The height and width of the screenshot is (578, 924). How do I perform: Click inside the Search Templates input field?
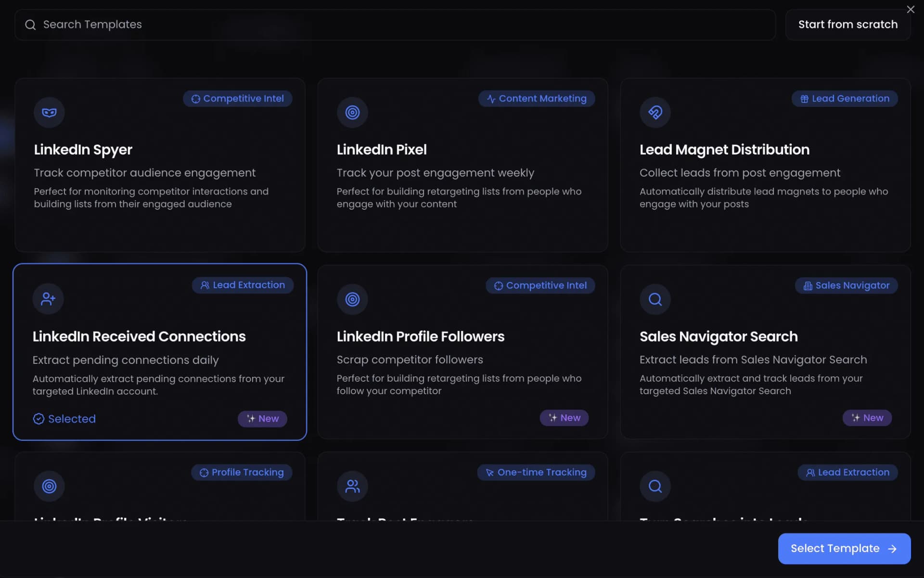click(192, 24)
